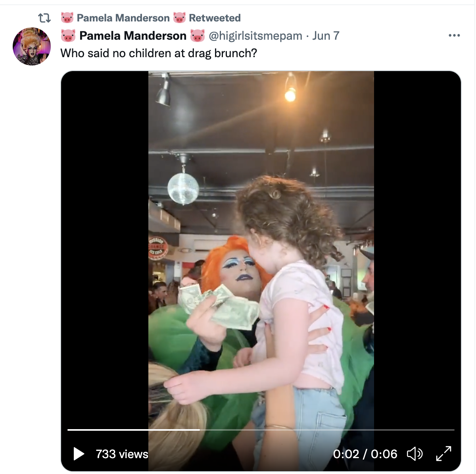Open the tweet's three-dot more menu

coord(454,36)
